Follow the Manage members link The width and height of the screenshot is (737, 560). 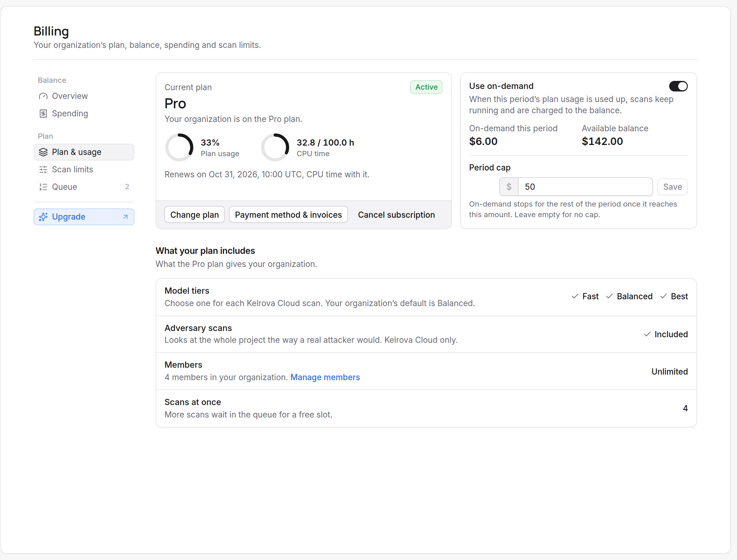click(x=325, y=377)
